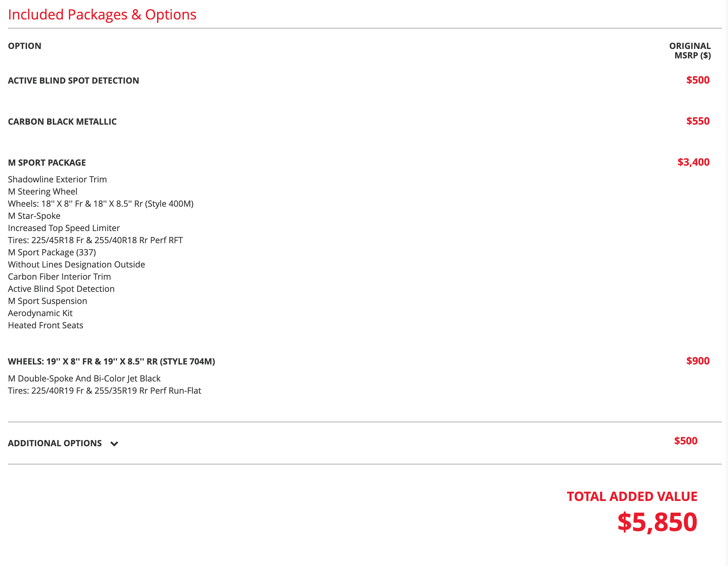Click the Carbon Black Metallic option

tap(62, 122)
